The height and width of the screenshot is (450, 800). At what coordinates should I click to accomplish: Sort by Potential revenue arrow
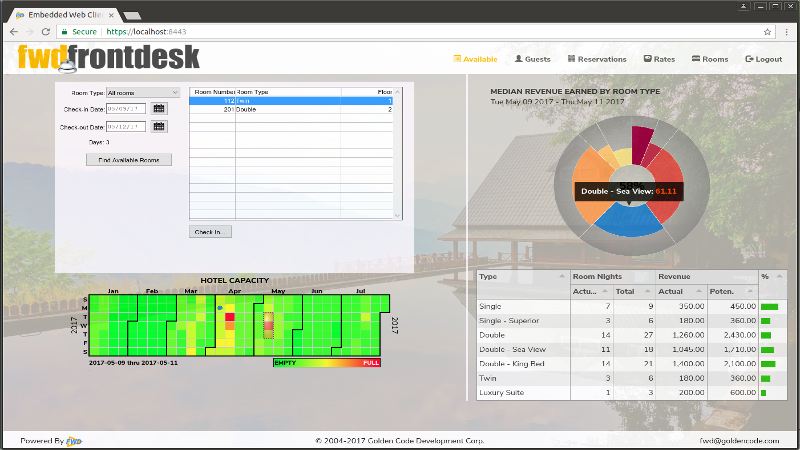click(x=751, y=291)
